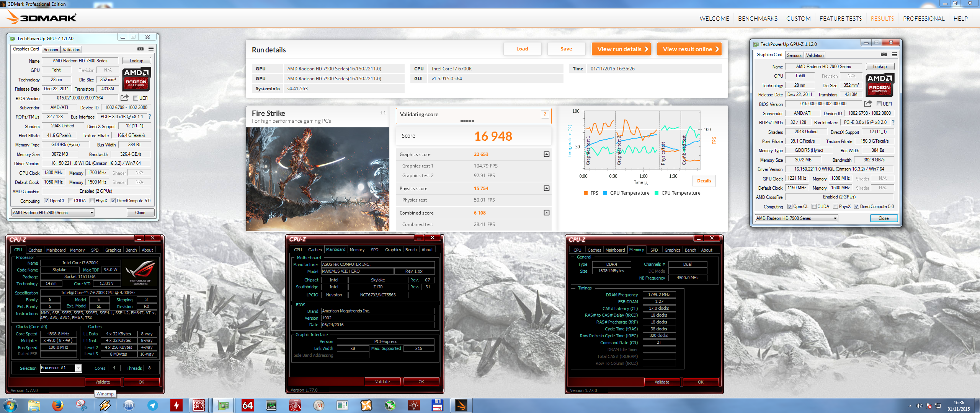980x413 pixels.
Task: Toggle PhysX checkbox in left GPU-Z window
Action: click(x=92, y=201)
